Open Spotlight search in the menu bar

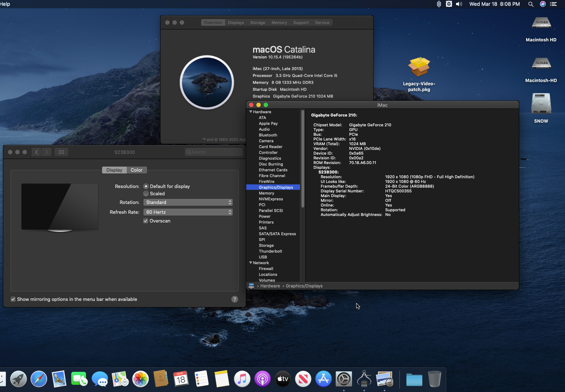point(531,4)
